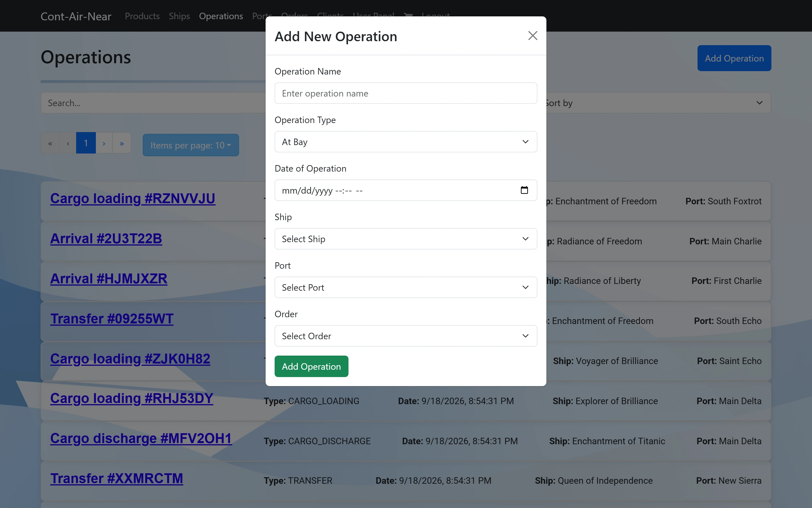
Task: Click 'Port: South Foxtrot' text
Action: (x=723, y=201)
